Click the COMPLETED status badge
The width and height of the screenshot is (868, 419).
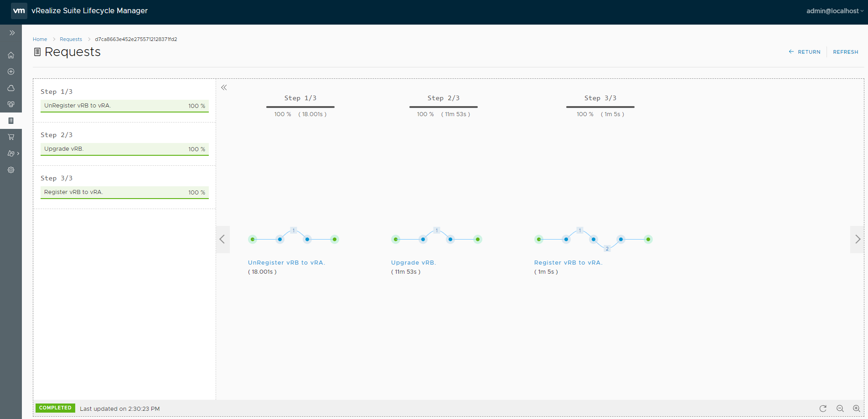tap(55, 408)
